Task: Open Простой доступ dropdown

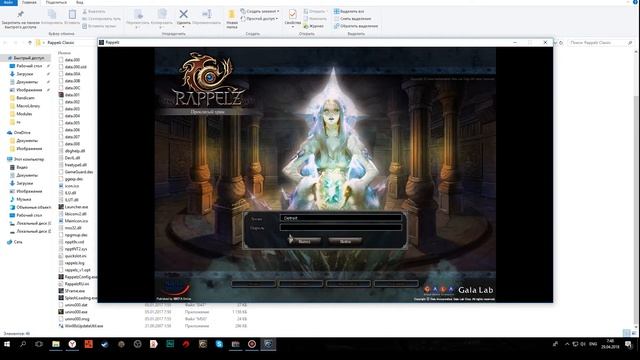Action: (259, 19)
